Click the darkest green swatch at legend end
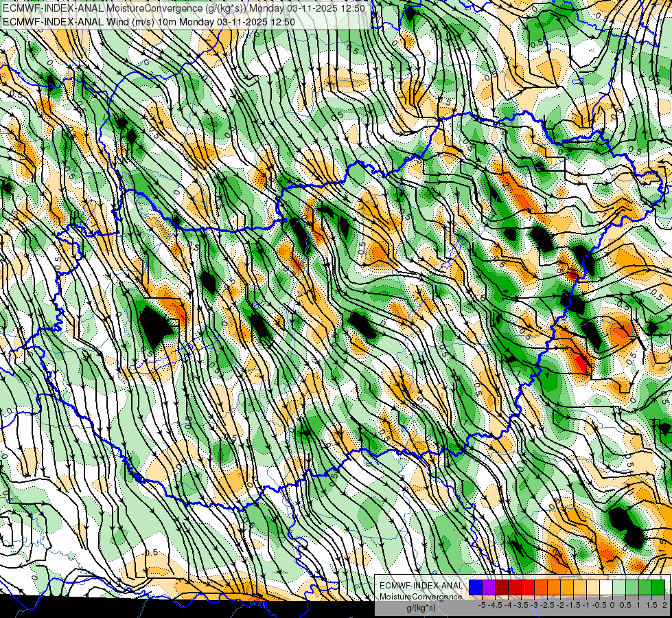Screen dimensions: 672x618 (x=658, y=587)
